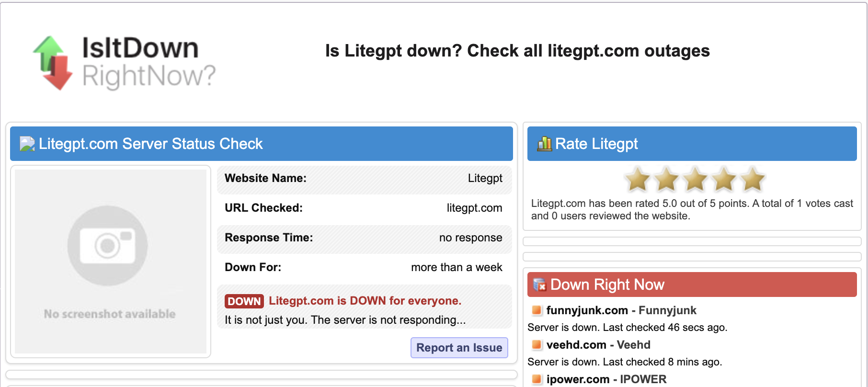Rate Litegpt five stars
This screenshot has height=387, width=868.
pos(753,179)
